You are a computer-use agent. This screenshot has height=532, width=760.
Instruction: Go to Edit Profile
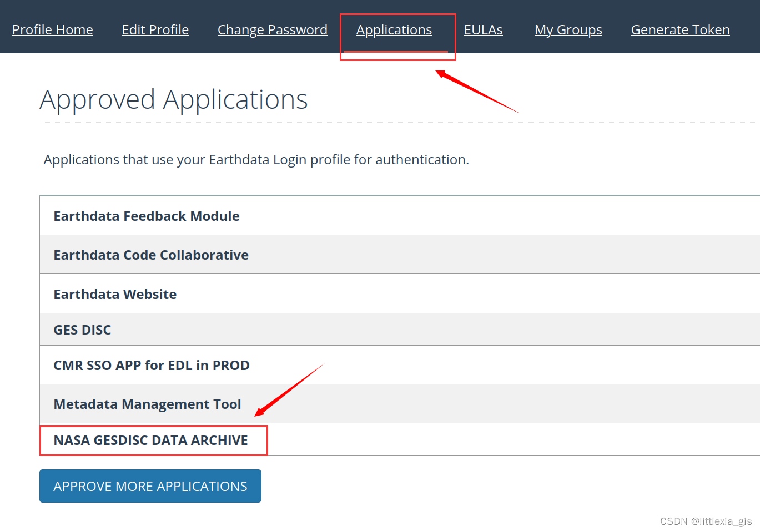[155, 29]
